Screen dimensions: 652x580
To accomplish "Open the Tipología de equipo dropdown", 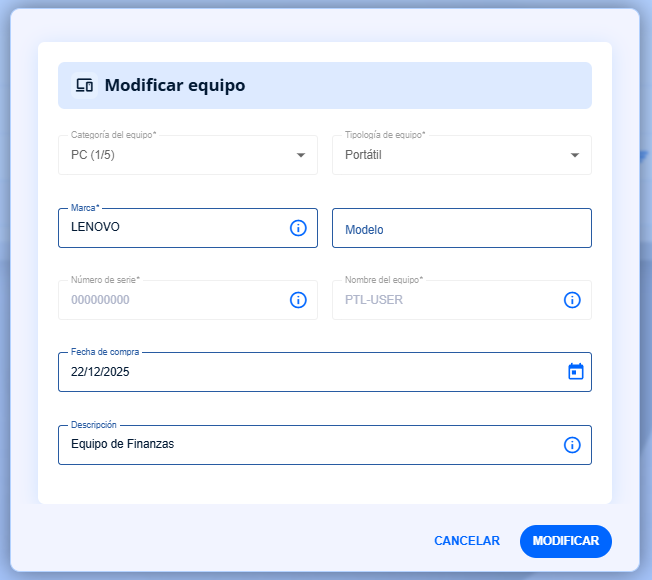I will pos(462,155).
